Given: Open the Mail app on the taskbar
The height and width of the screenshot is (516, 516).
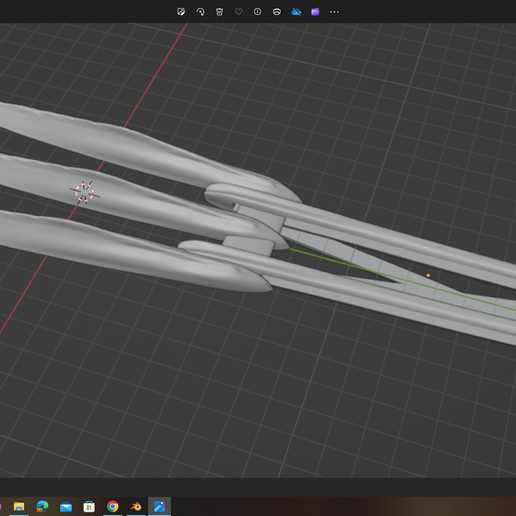Looking at the screenshot, I should pyautogui.click(x=66, y=507).
